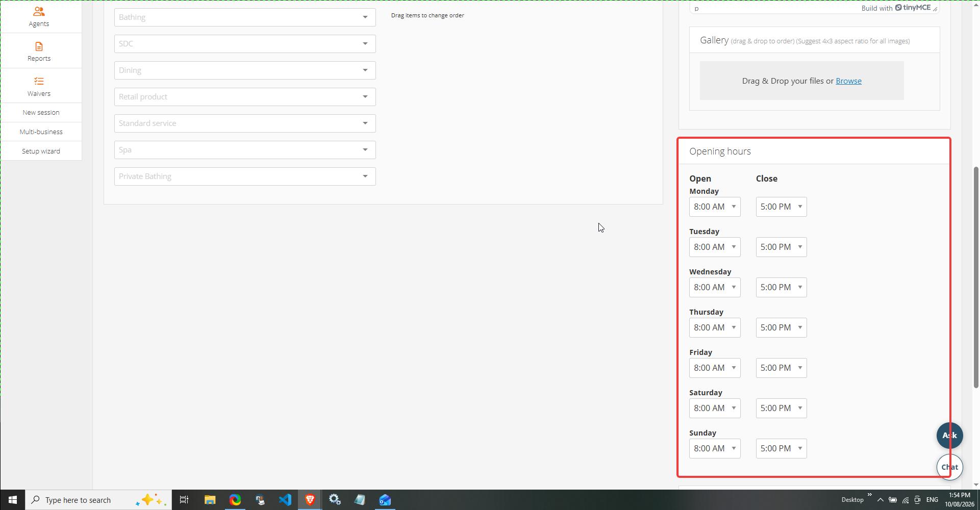Viewport: 980px width, 510px height.
Task: Click the Browse link in Gallery
Action: 848,81
